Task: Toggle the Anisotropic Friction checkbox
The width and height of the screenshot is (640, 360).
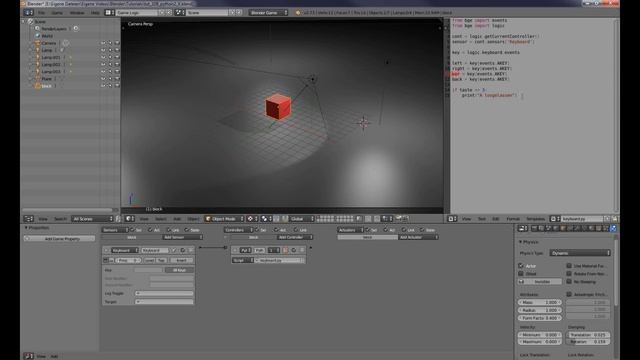Action: click(x=569, y=294)
